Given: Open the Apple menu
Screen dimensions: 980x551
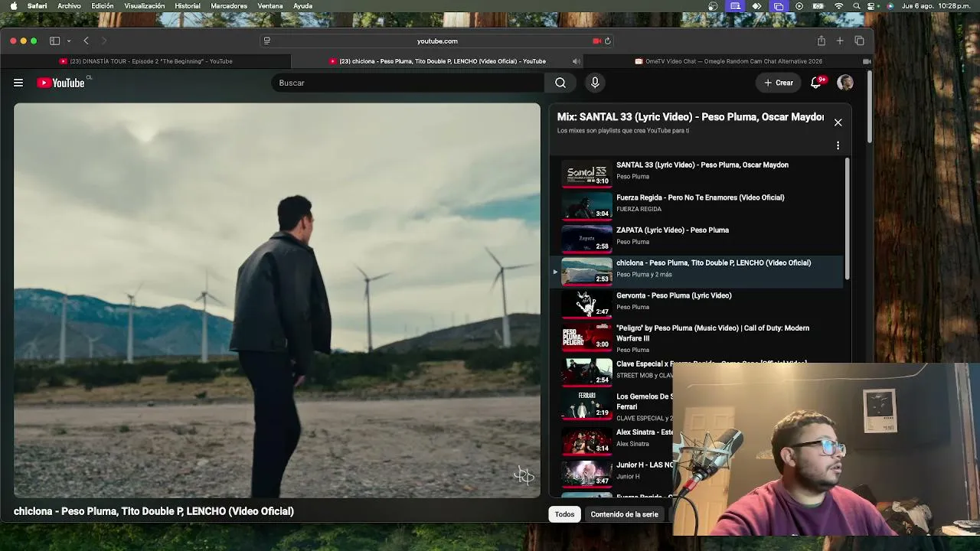Looking at the screenshot, I should coord(13,6).
